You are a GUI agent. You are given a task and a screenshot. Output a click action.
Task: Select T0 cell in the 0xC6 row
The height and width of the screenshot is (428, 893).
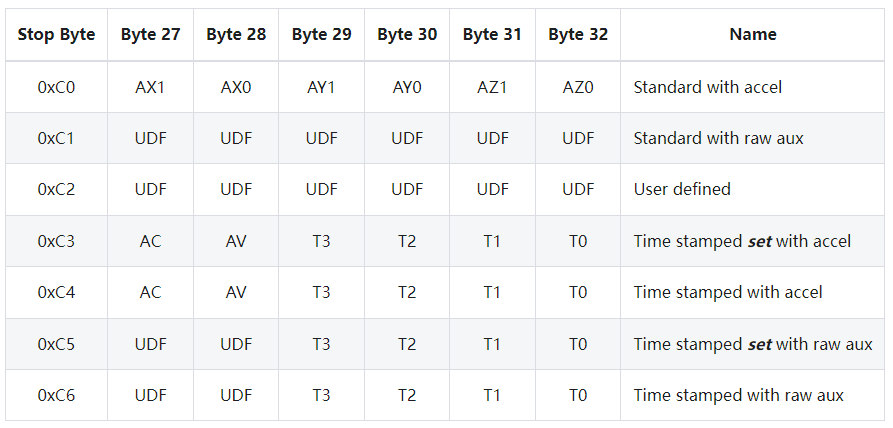[577, 395]
